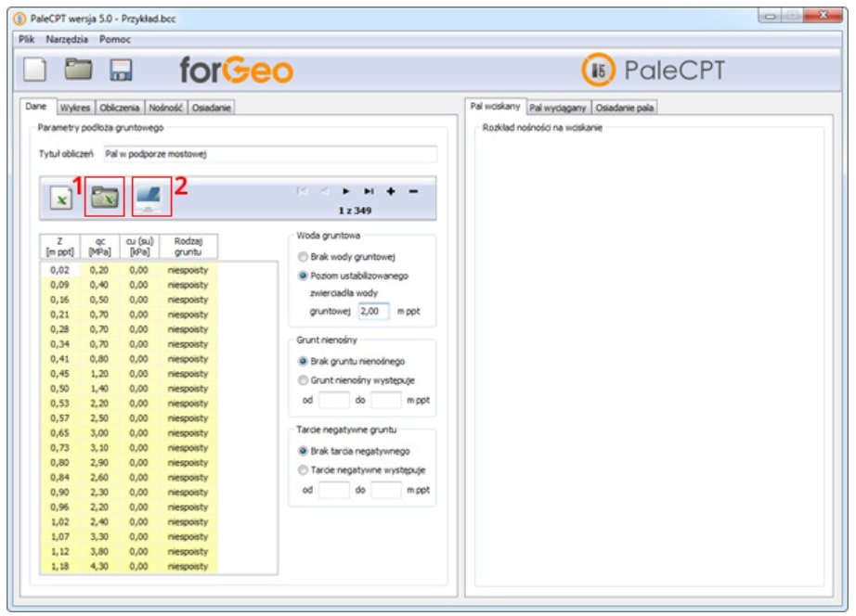The height and width of the screenshot is (616, 856).
Task: Open file using the folder icon
Action: click(78, 70)
